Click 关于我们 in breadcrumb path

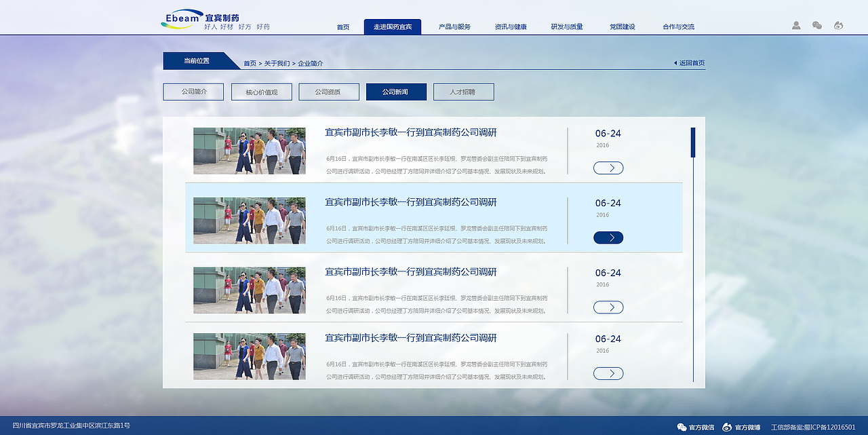pyautogui.click(x=277, y=63)
